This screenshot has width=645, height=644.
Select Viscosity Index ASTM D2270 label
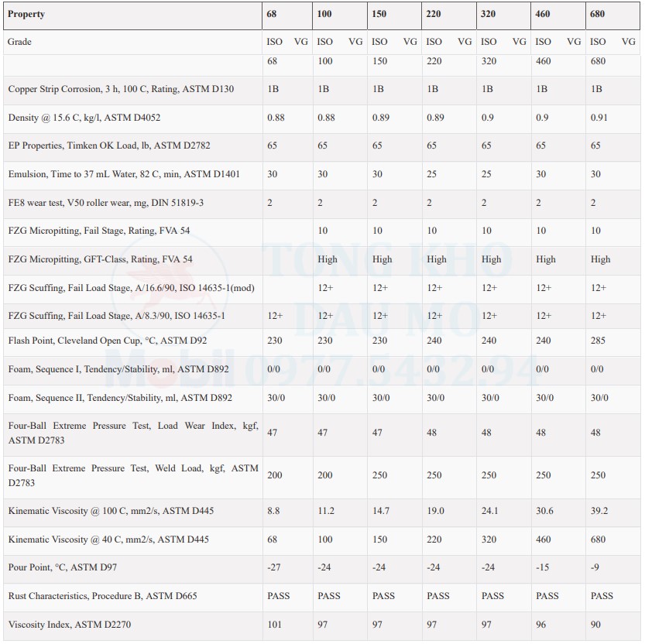70,625
